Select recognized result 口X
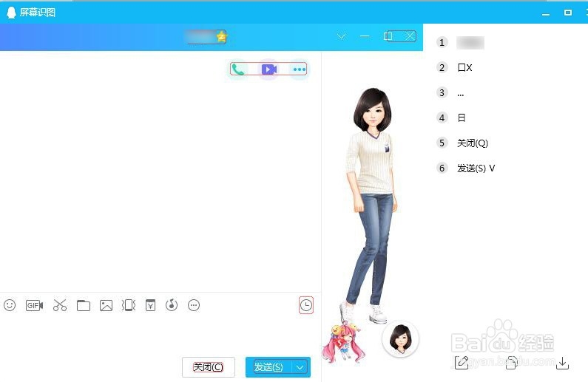 pos(464,68)
